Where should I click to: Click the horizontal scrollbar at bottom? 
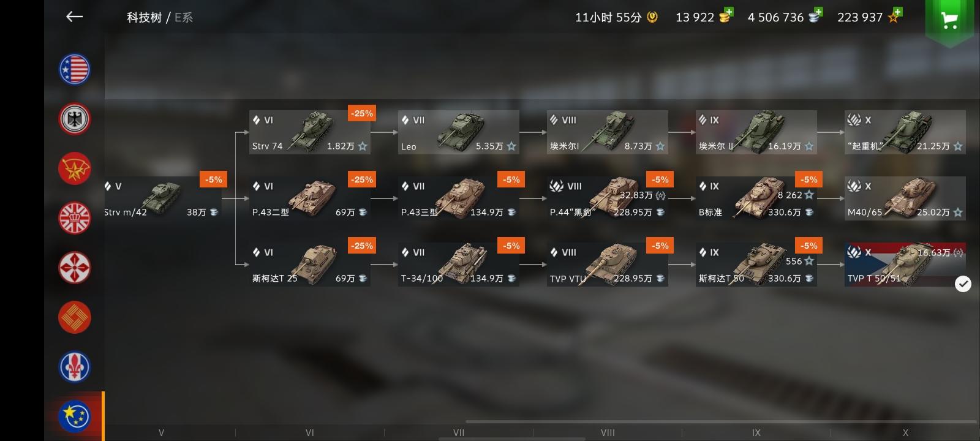[x=721, y=421]
